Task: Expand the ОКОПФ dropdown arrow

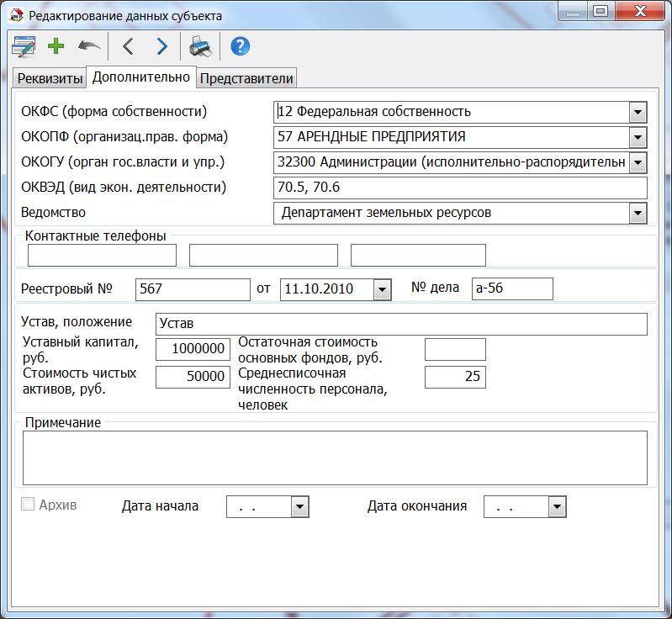Action: tap(638, 138)
